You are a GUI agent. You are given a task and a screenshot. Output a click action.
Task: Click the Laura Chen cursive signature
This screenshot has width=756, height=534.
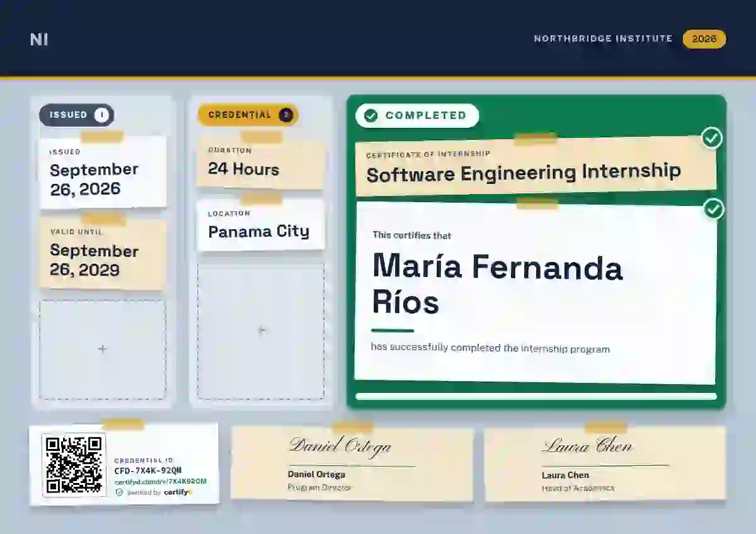tap(587, 446)
